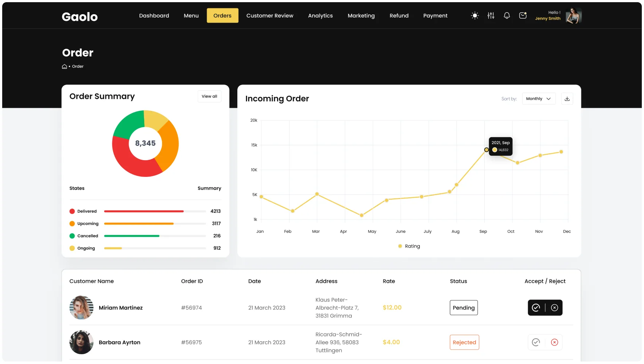644x364 pixels.
Task: Click the $12.00 rate value
Action: pos(392,308)
